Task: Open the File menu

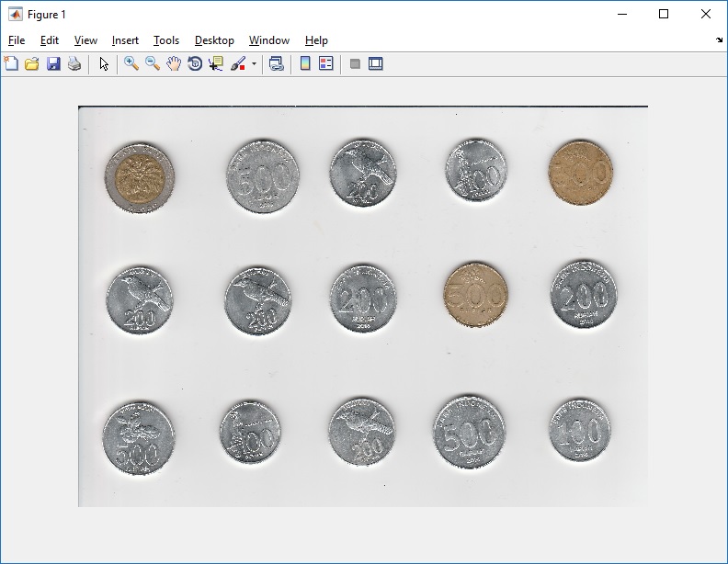Action: (17, 40)
